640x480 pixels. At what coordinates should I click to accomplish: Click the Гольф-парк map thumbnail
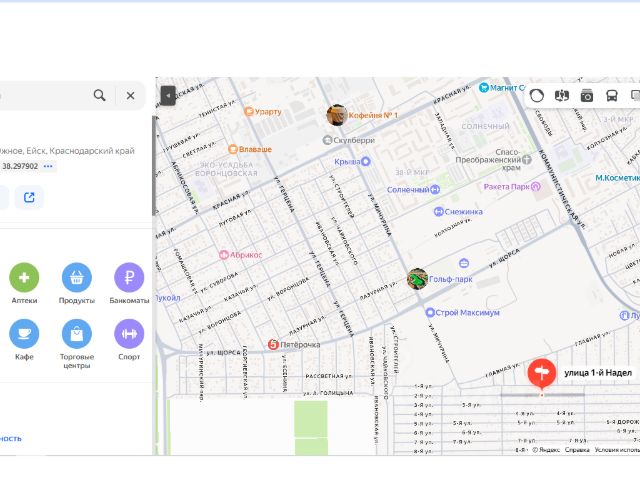coord(417,278)
